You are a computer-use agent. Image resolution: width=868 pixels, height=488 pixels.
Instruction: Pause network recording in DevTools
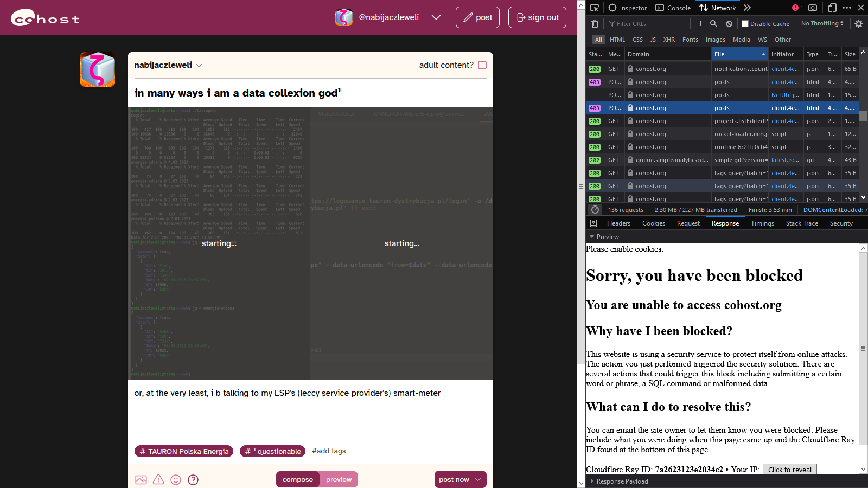pos(699,24)
